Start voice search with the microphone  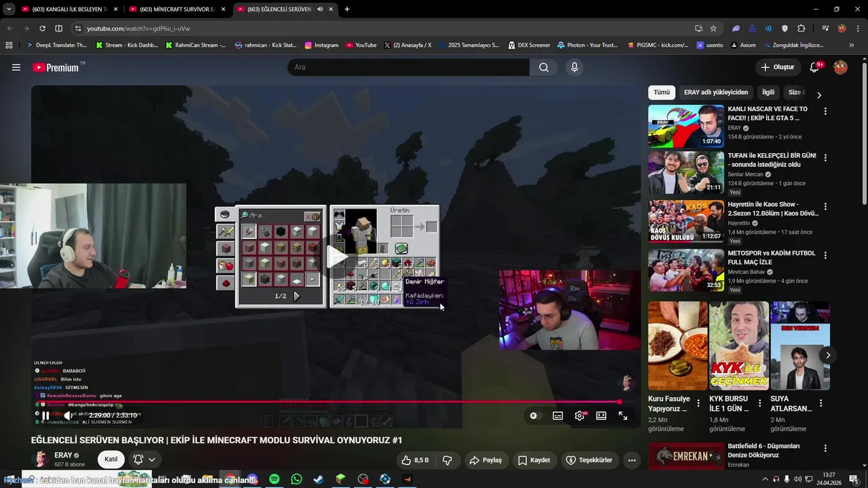(x=574, y=67)
